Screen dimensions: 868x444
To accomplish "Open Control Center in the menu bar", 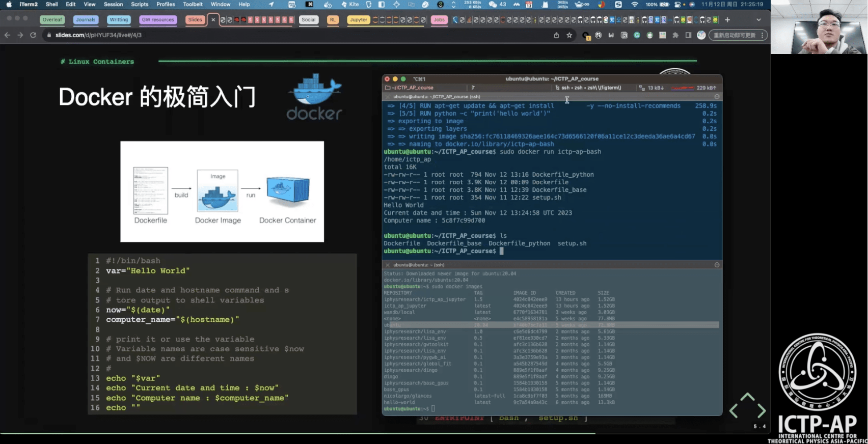I will point(677,4).
